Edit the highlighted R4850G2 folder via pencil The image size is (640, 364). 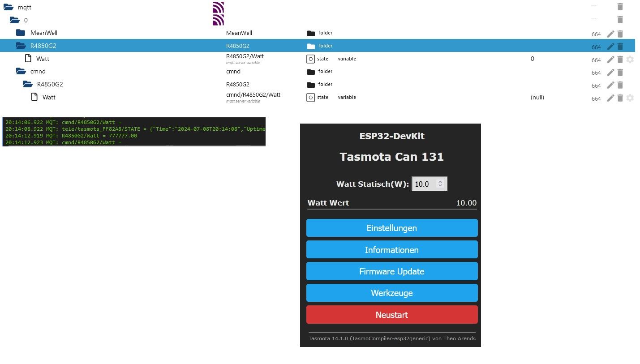point(610,47)
